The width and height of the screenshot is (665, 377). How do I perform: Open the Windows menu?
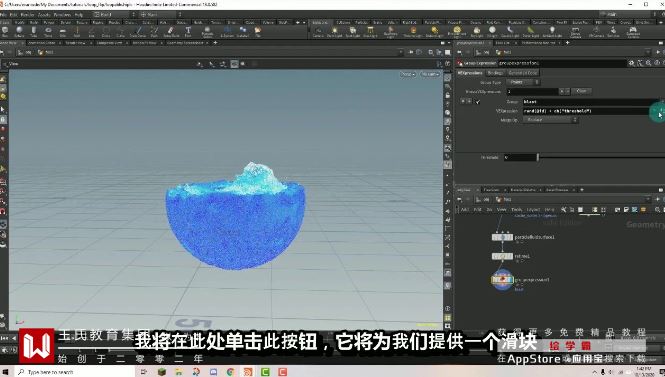[x=62, y=14]
